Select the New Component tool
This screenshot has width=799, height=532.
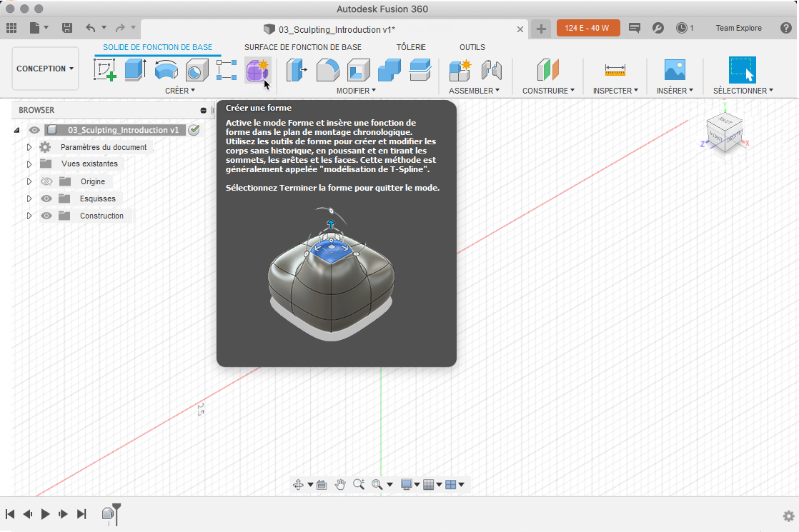coord(460,70)
